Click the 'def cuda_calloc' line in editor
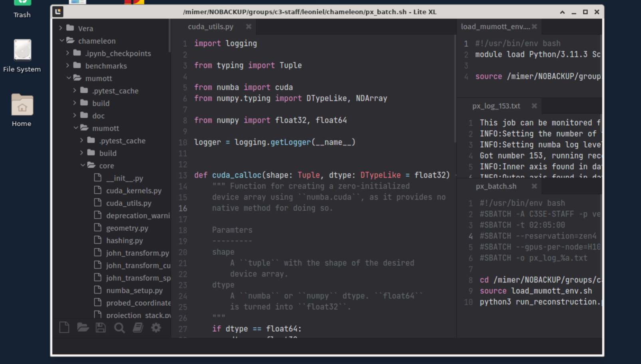This screenshot has height=364, width=641. coord(322,175)
